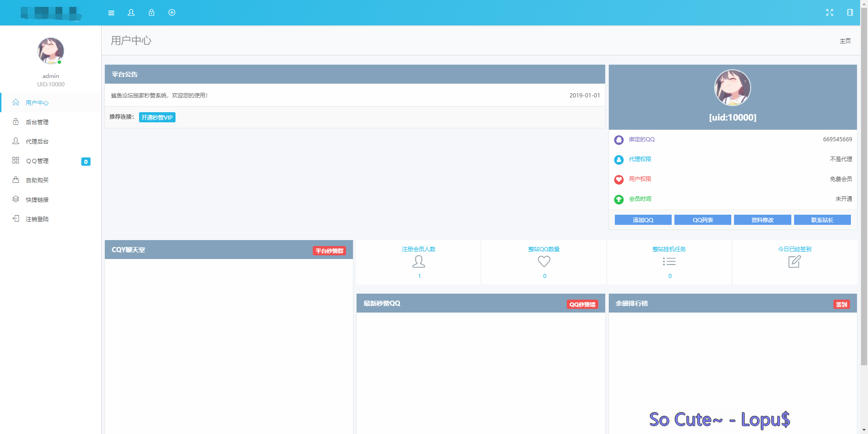Toggle the right side panel icon

(x=850, y=12)
